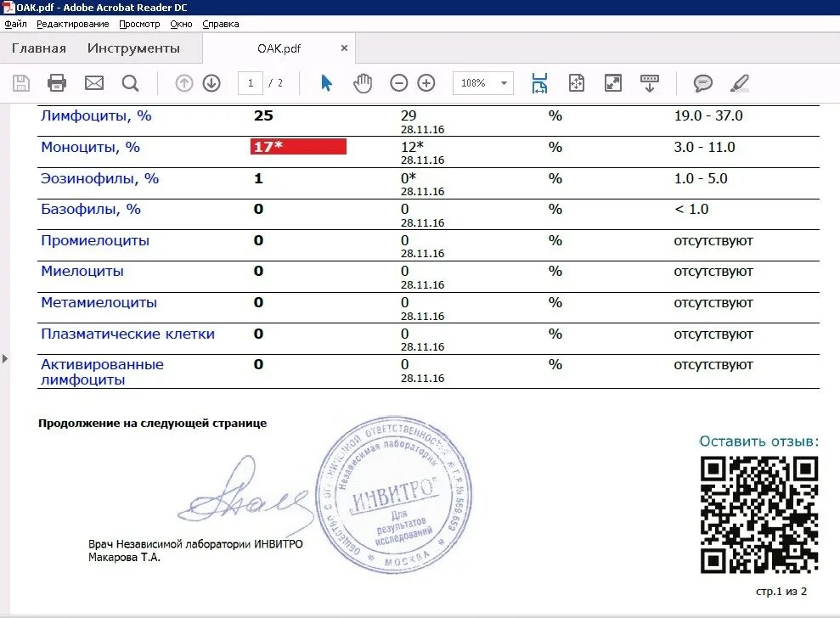Viewport: 840px width, 618px height.
Task: Expand the left navigation pane arrow
Action: coord(5,358)
